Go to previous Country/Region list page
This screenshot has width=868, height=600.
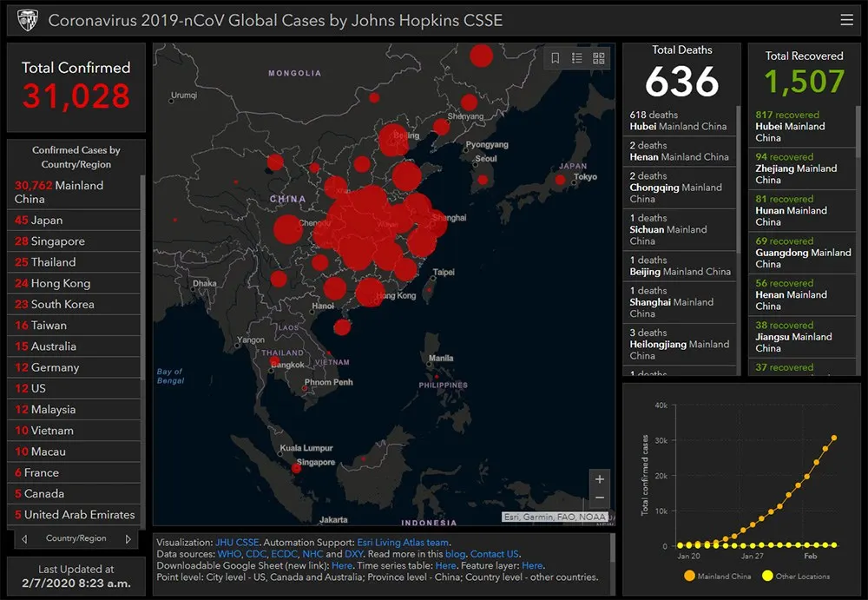pos(24,539)
